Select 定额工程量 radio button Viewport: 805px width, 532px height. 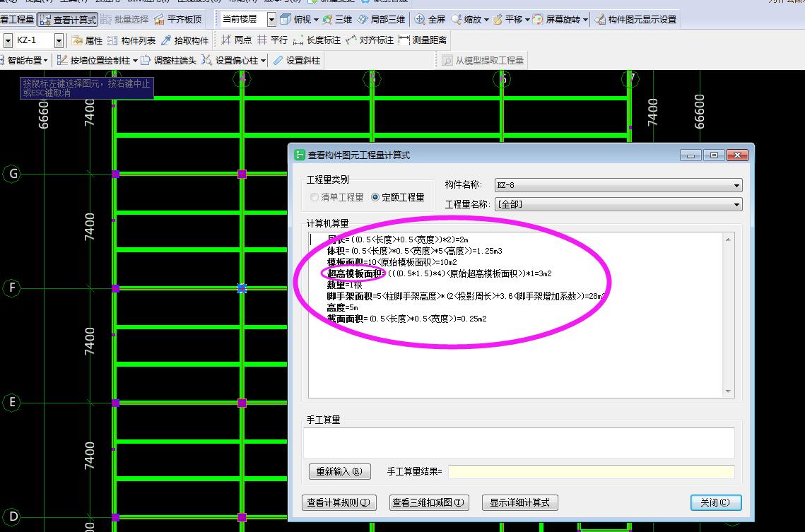tap(398, 197)
